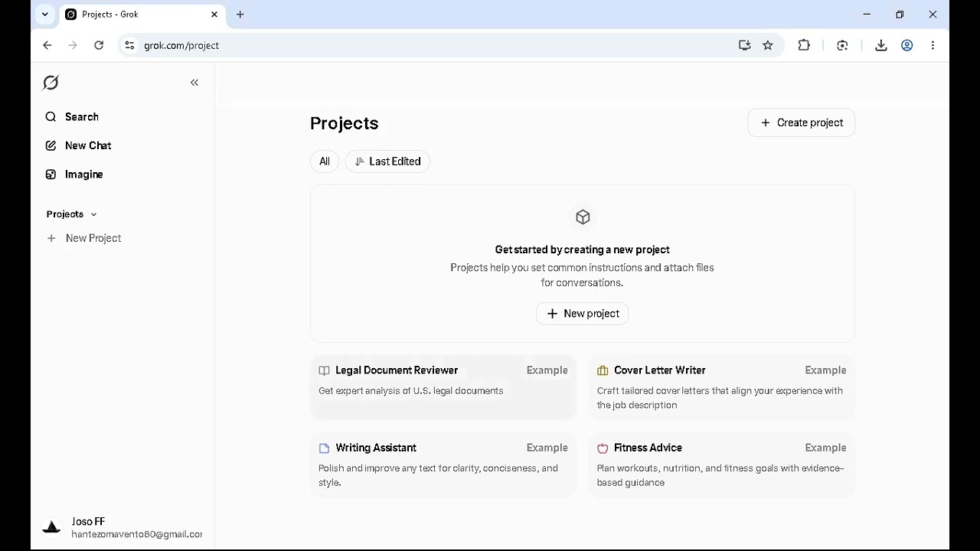Screen dimensions: 980x551
Task: Open browser Downloads icon
Action: coord(881,45)
